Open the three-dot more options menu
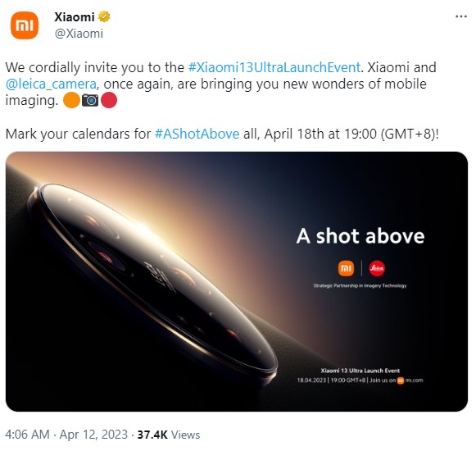Image resolution: width=476 pixels, height=451 pixels. [x=461, y=16]
